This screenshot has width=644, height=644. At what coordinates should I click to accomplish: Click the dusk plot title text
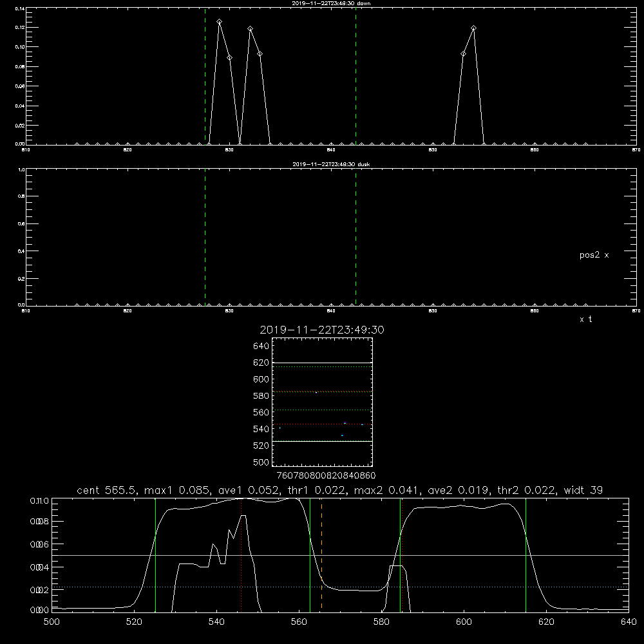tap(331, 164)
